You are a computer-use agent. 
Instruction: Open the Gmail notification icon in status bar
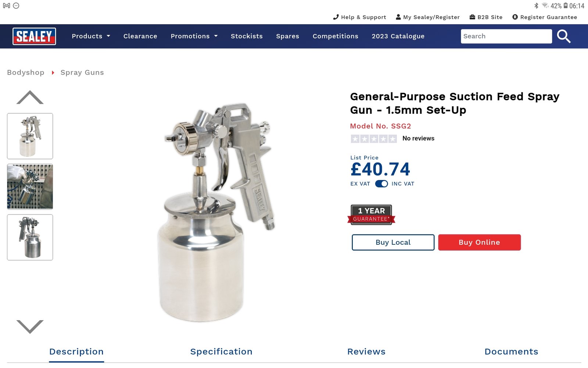7,6
